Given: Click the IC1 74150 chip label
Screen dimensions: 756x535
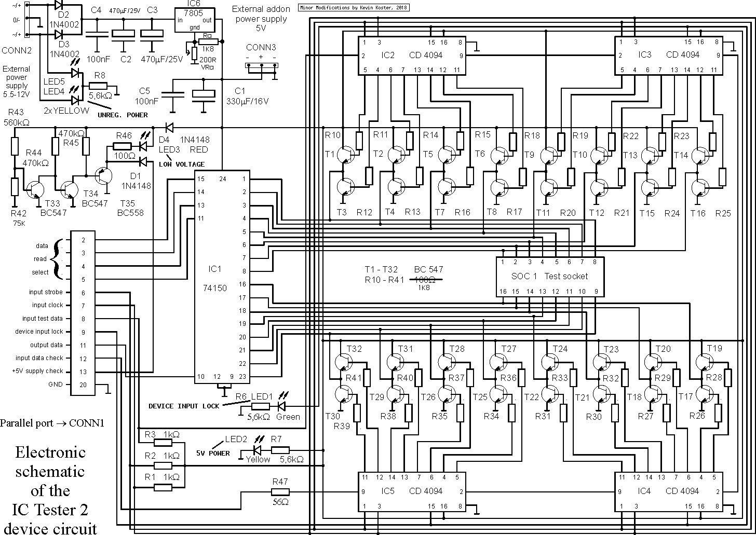Looking at the screenshot, I should click(214, 279).
